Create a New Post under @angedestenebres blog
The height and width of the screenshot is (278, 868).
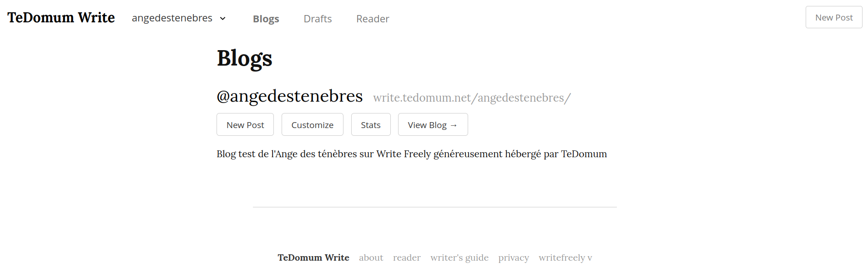[x=245, y=124]
